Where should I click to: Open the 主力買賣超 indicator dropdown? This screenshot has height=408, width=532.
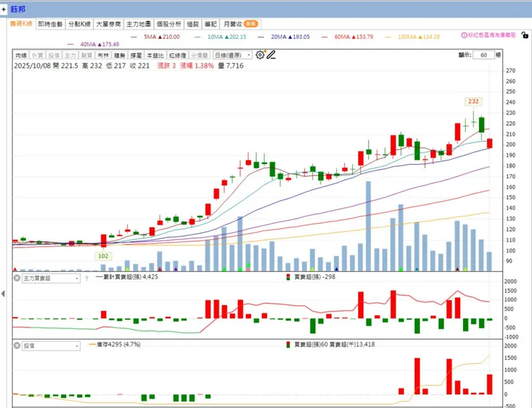tap(51, 278)
